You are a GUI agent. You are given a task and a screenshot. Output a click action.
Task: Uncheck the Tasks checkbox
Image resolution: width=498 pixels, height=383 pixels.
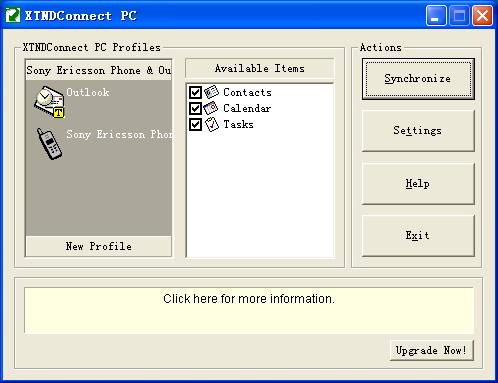pos(195,124)
